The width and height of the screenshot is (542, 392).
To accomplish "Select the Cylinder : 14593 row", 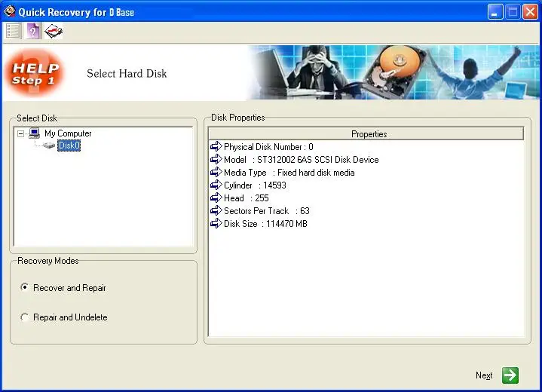I will [255, 185].
